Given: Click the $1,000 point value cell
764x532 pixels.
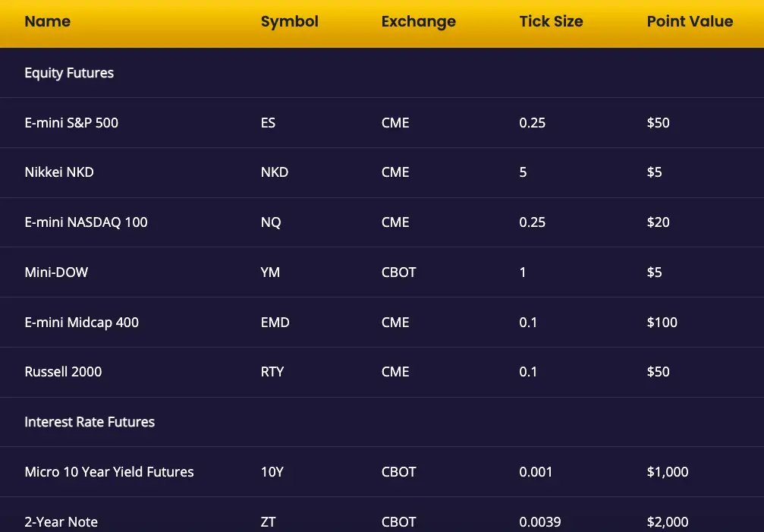Looking at the screenshot, I should [668, 472].
